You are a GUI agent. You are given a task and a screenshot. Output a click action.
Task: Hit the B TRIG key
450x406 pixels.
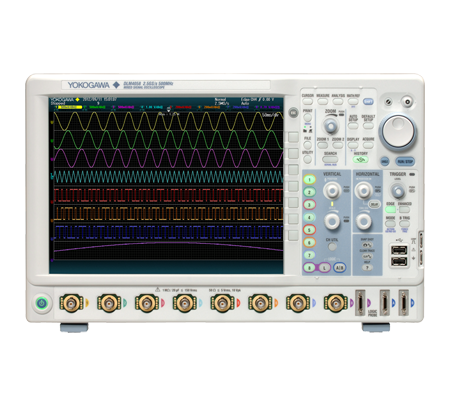(405, 224)
